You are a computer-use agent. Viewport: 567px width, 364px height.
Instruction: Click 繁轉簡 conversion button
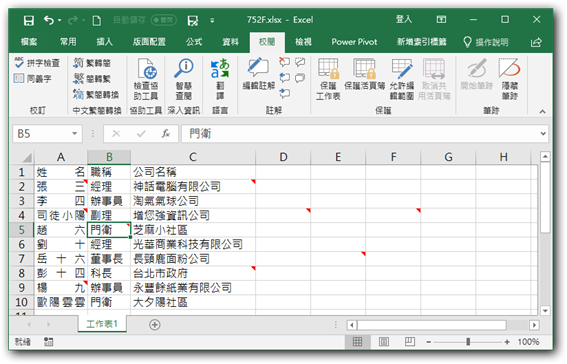[x=92, y=63]
